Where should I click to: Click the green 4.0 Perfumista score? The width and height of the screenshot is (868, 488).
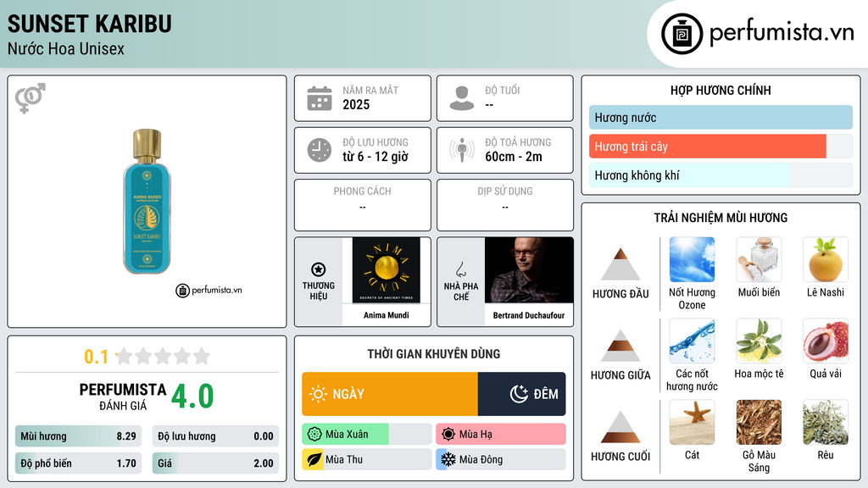pyautogui.click(x=192, y=396)
